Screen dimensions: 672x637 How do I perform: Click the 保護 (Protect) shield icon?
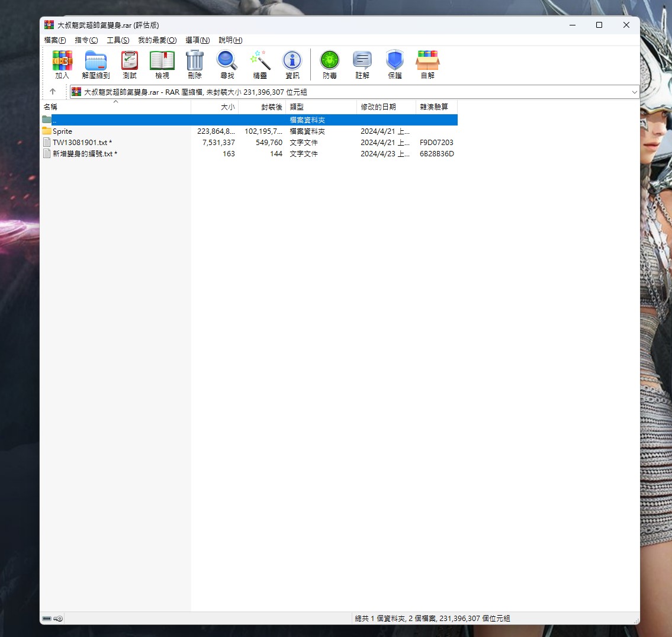[395, 64]
